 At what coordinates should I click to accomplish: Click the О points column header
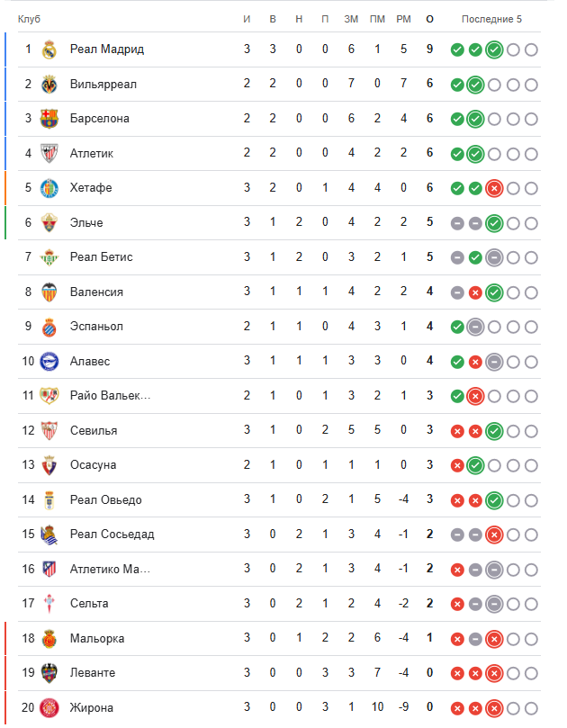[430, 19]
